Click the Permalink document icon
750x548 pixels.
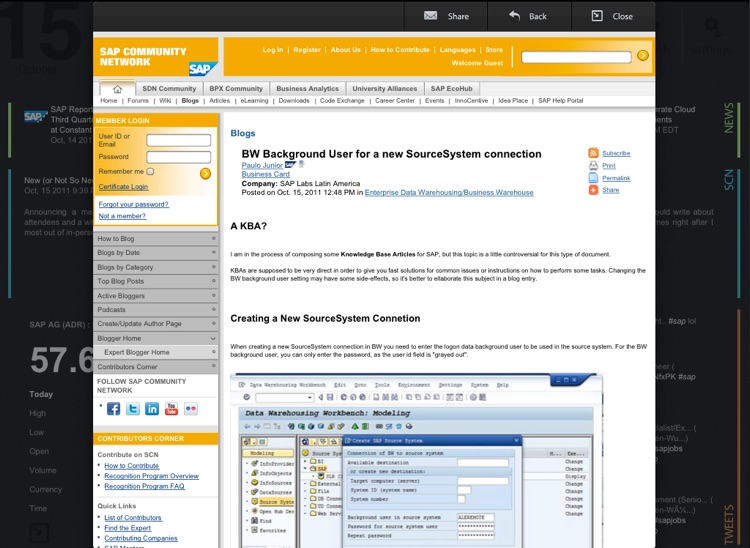click(x=593, y=178)
